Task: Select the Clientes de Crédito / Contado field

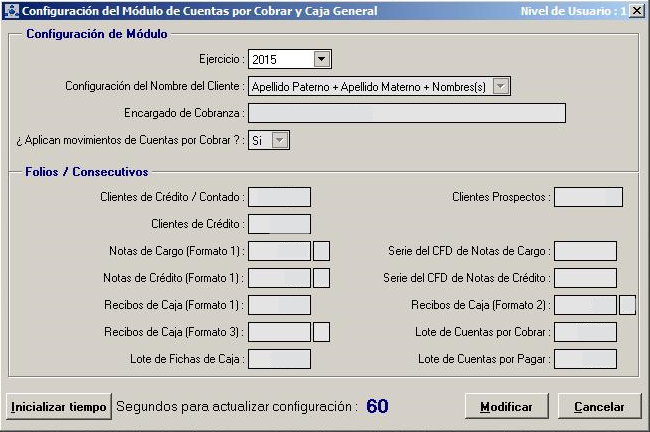Action: (279, 197)
